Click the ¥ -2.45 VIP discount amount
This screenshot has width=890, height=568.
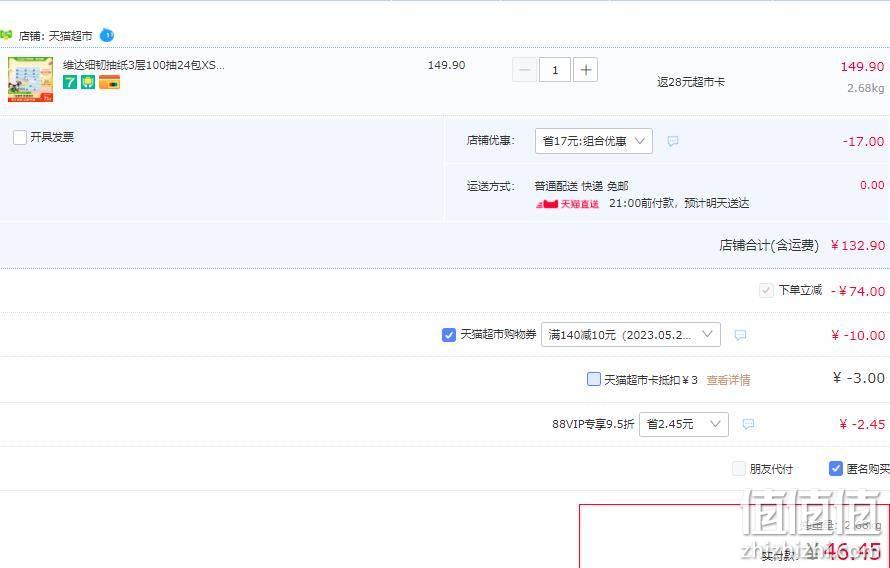tap(862, 424)
